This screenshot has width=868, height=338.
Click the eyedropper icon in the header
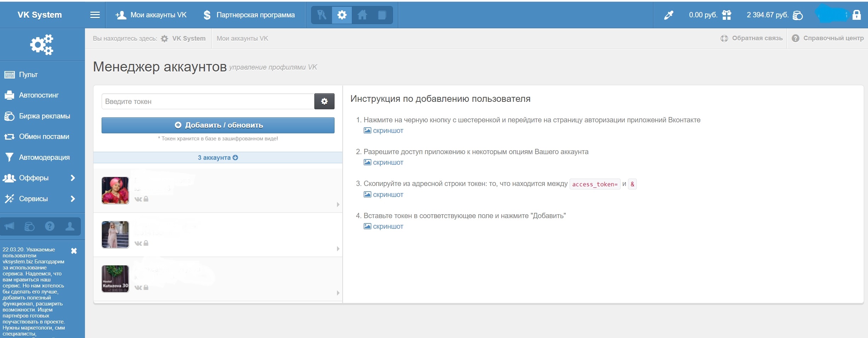click(x=669, y=15)
